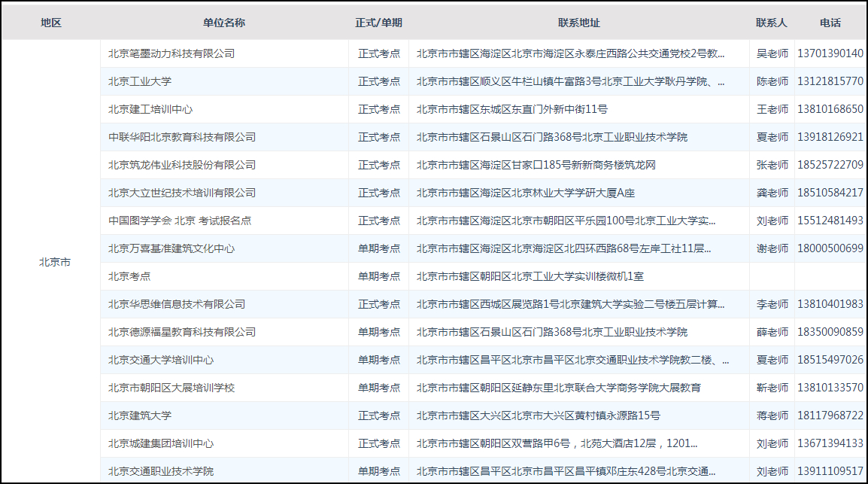This screenshot has width=868, height=484.
Task: Select 北京交通职业技术学院 unit name
Action: (161, 471)
